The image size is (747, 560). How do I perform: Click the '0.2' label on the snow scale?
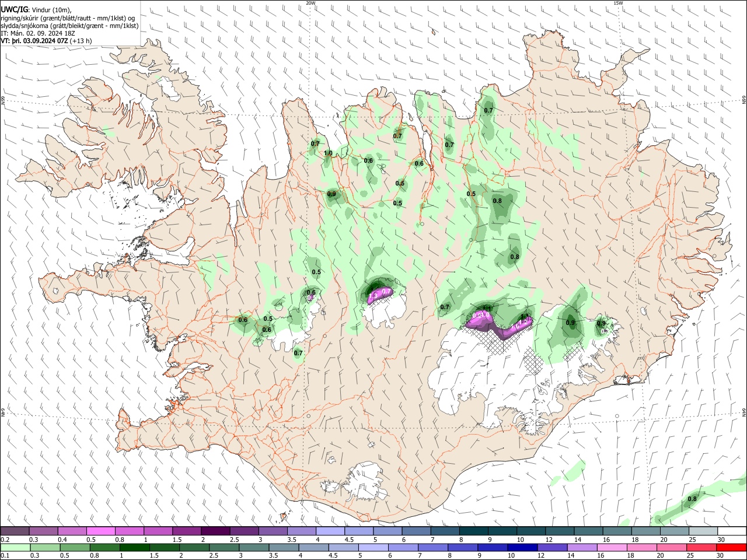tap(5, 540)
